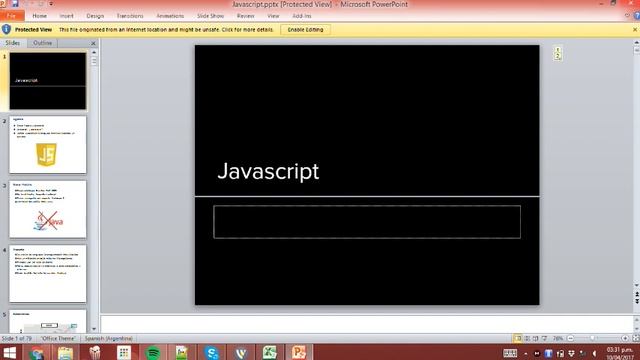Expand the ribbon with the caret icon
640x360 pixels.
pyautogui.click(x=627, y=16)
